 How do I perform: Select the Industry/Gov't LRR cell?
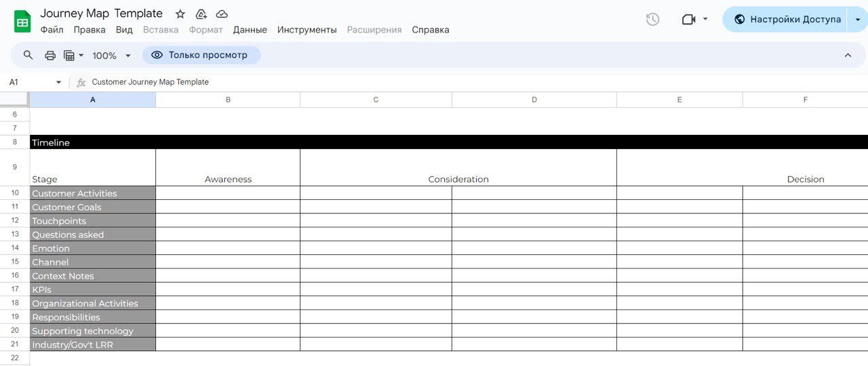(93, 344)
